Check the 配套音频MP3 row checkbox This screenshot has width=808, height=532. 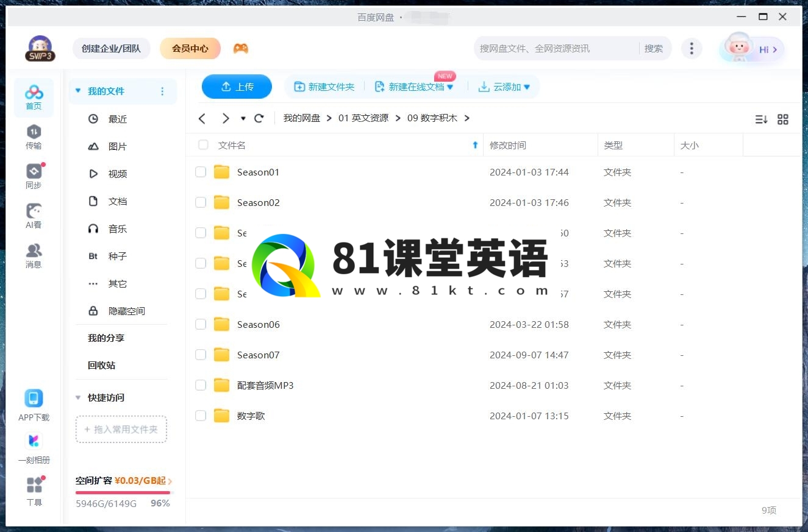coord(201,385)
